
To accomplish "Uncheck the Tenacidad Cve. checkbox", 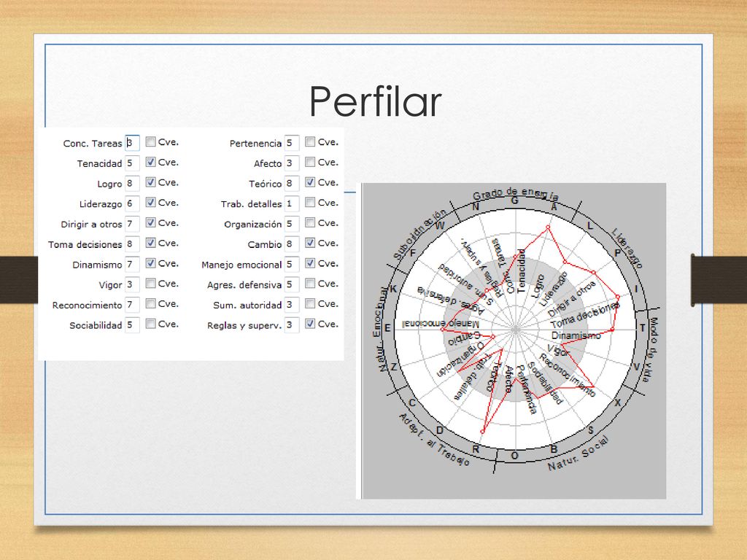I will [150, 162].
